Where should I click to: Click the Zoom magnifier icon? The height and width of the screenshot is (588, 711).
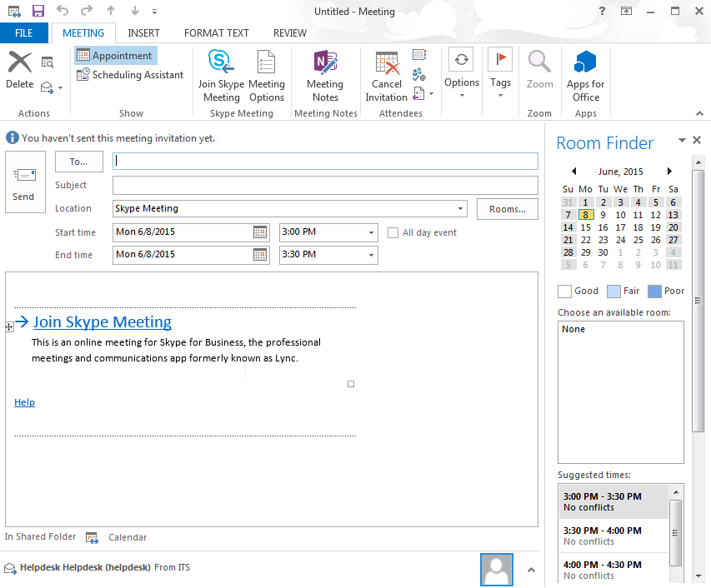539,70
